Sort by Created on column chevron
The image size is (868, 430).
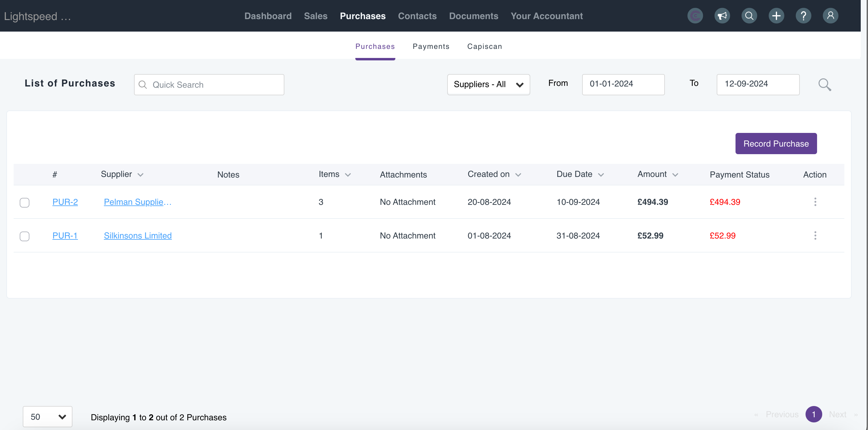click(518, 175)
